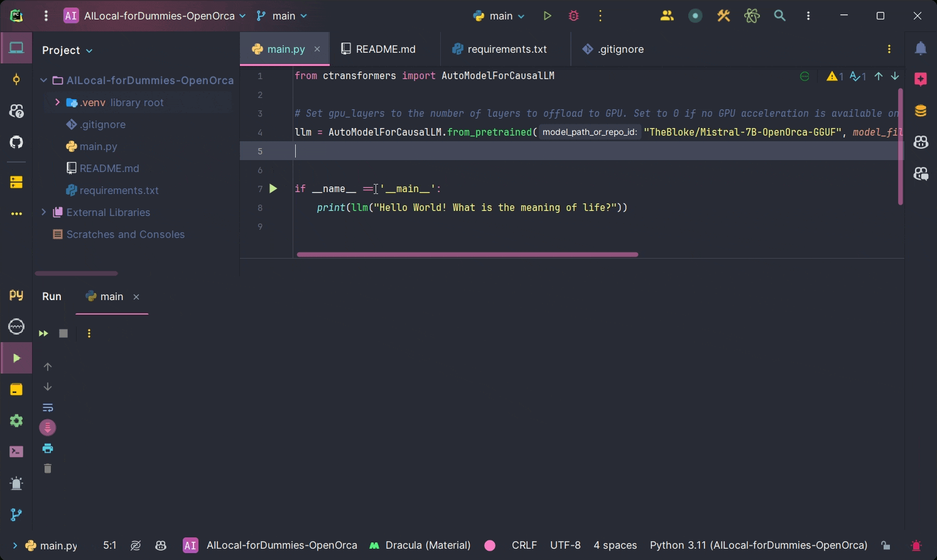Open the main run configuration dropdown

click(x=499, y=16)
